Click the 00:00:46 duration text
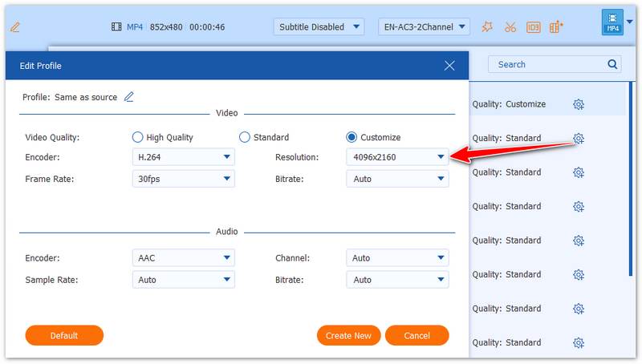 coord(207,27)
